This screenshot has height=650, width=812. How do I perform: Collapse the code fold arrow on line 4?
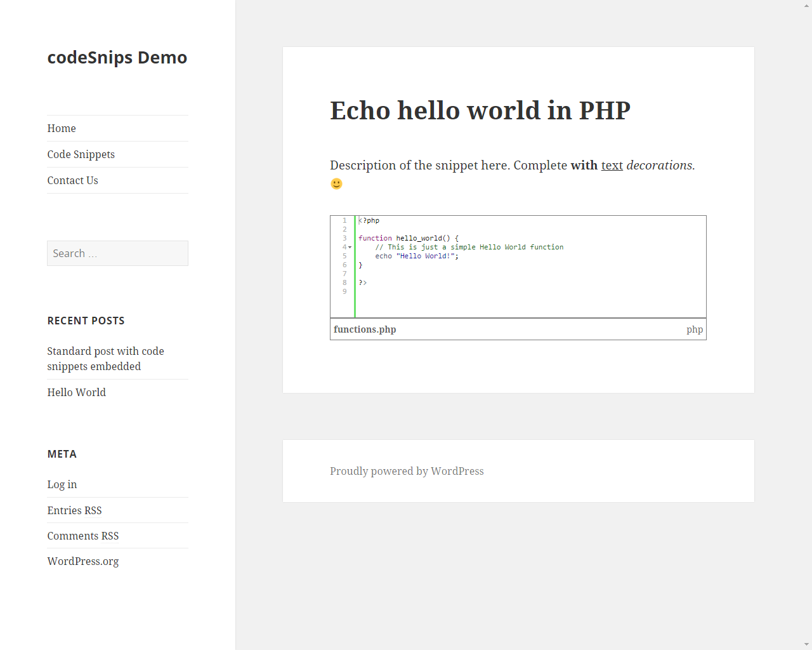[350, 247]
